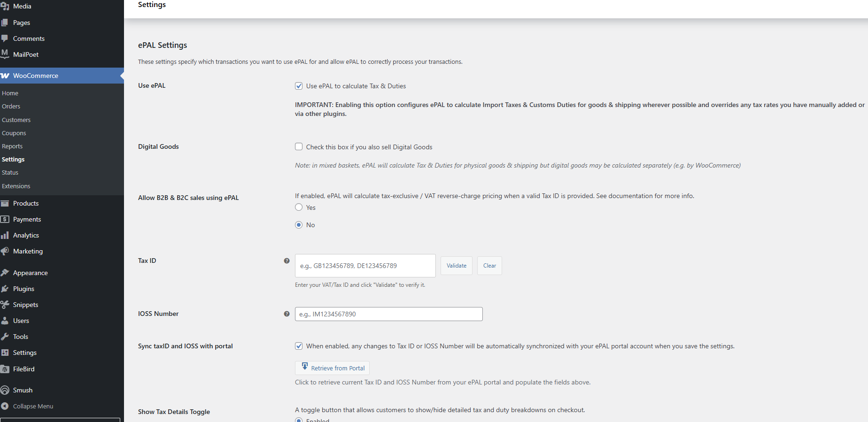
Task: Uncheck Use ePAL to calculate Tax & Duties
Action: (x=299, y=86)
